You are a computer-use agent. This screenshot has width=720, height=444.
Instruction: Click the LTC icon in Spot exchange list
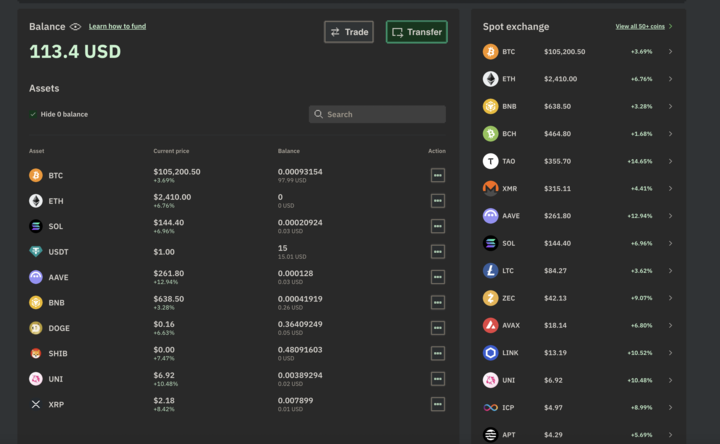pyautogui.click(x=490, y=270)
